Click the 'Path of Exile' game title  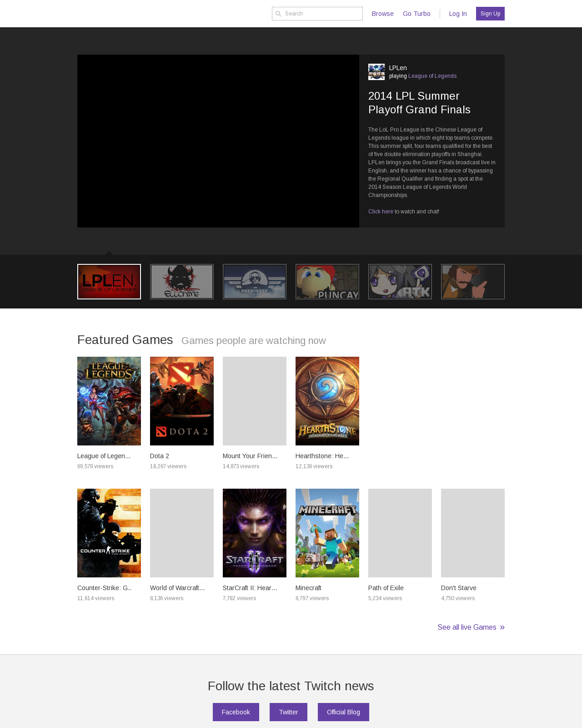(386, 588)
